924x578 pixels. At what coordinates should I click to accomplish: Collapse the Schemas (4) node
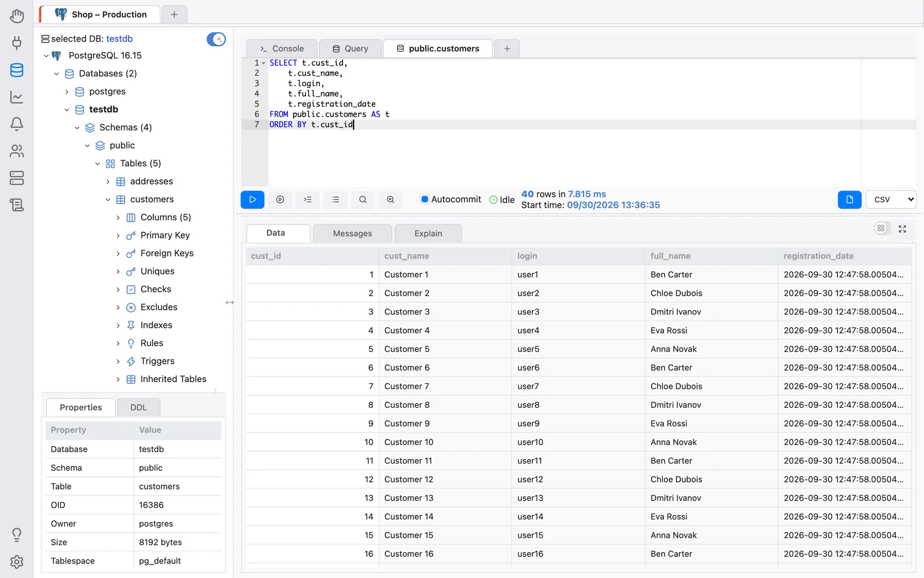pyautogui.click(x=77, y=127)
